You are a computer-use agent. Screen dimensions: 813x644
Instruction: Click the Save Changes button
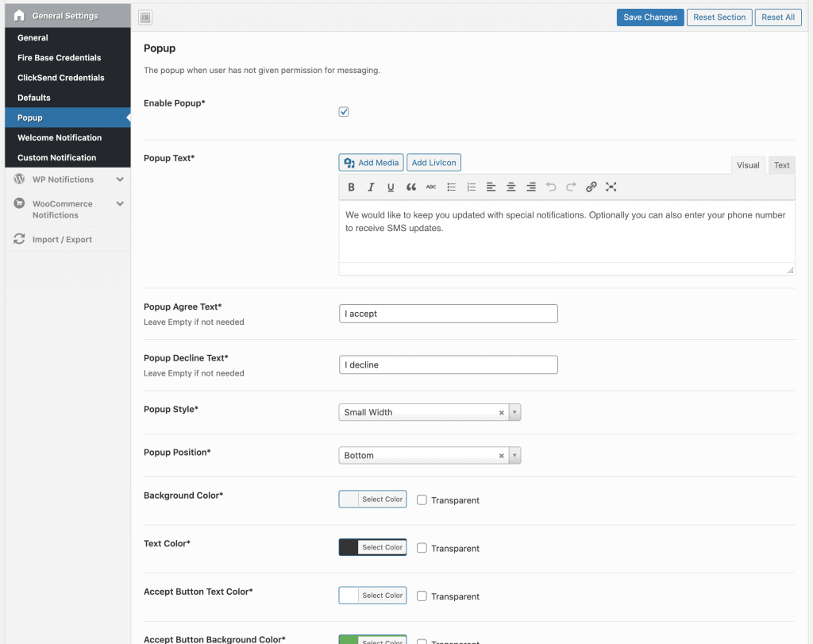[649, 17]
